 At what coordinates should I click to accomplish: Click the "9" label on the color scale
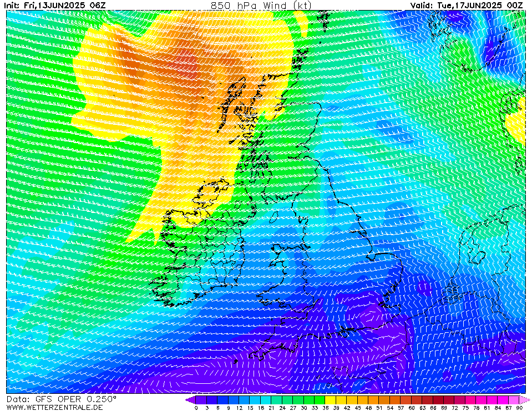(229, 408)
